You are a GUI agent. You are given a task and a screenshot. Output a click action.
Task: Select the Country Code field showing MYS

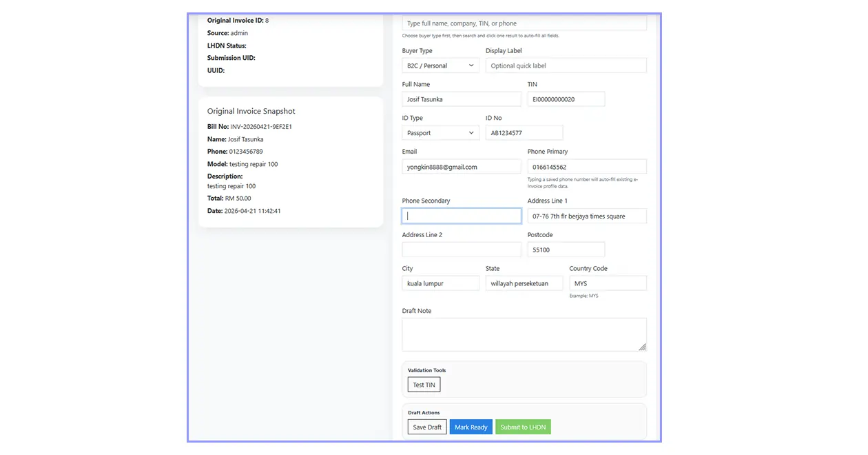608,283
